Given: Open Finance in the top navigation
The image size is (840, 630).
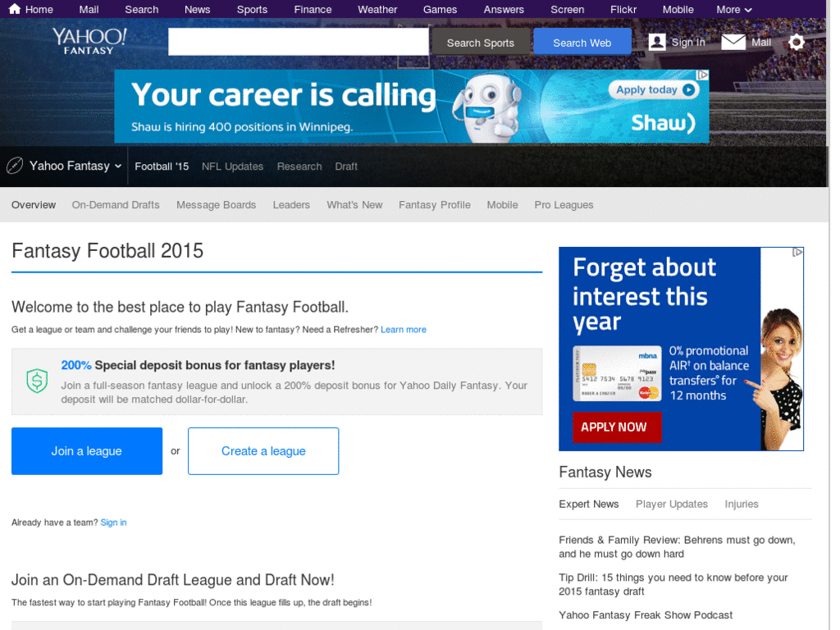Looking at the screenshot, I should point(313,10).
